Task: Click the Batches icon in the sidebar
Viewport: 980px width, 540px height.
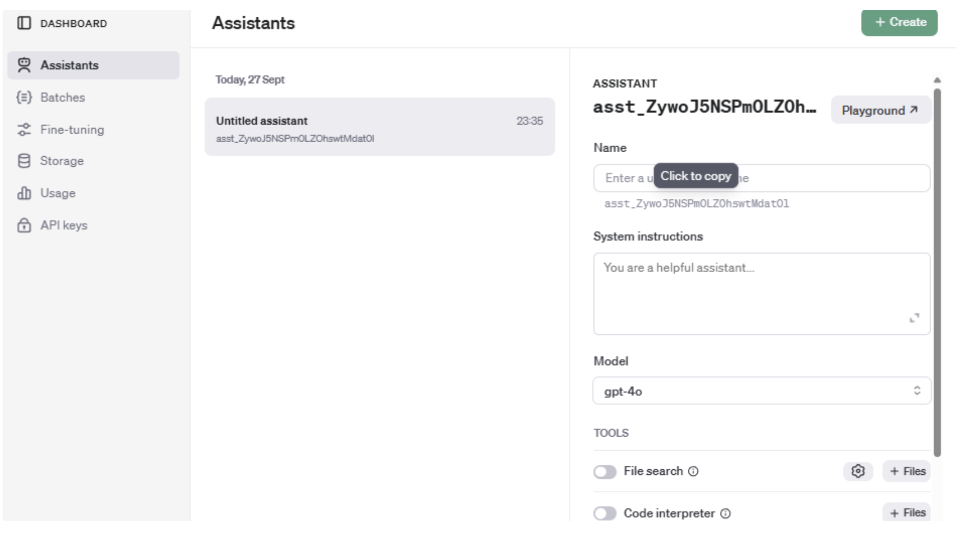Action: pyautogui.click(x=23, y=97)
